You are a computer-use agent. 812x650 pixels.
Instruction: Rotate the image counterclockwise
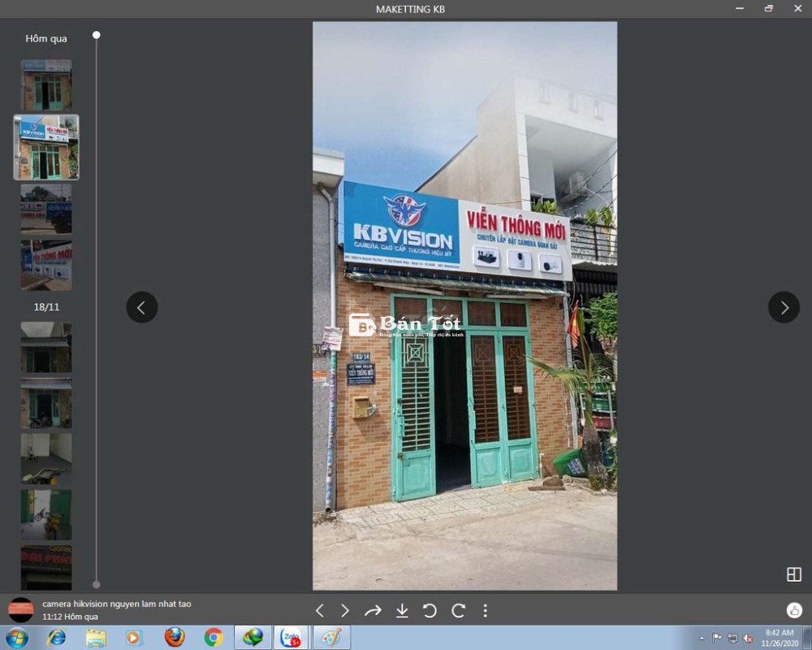point(430,611)
